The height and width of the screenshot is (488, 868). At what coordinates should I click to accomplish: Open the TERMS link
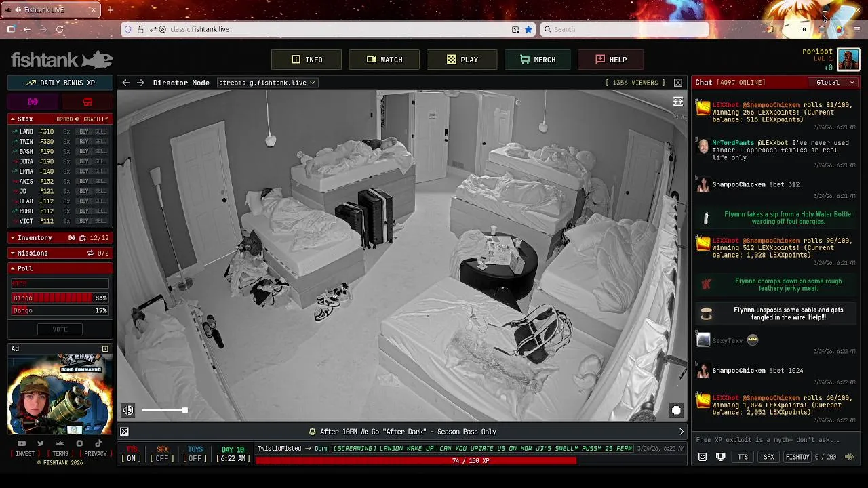click(x=60, y=454)
